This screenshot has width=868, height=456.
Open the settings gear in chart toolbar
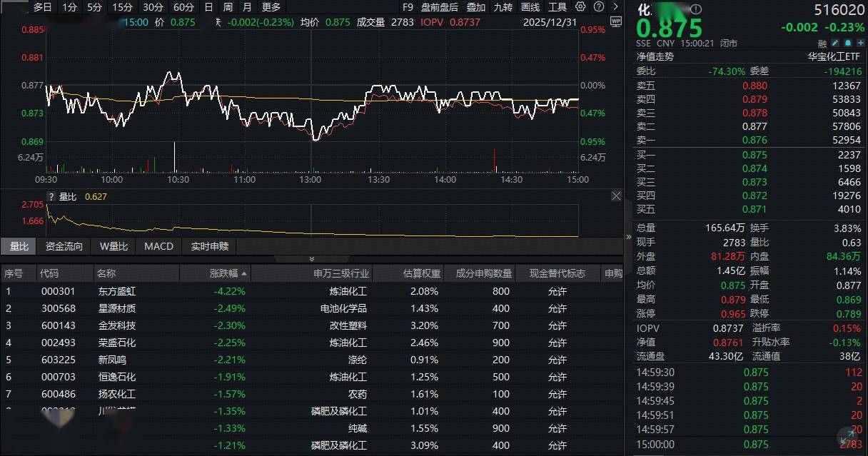[580, 7]
